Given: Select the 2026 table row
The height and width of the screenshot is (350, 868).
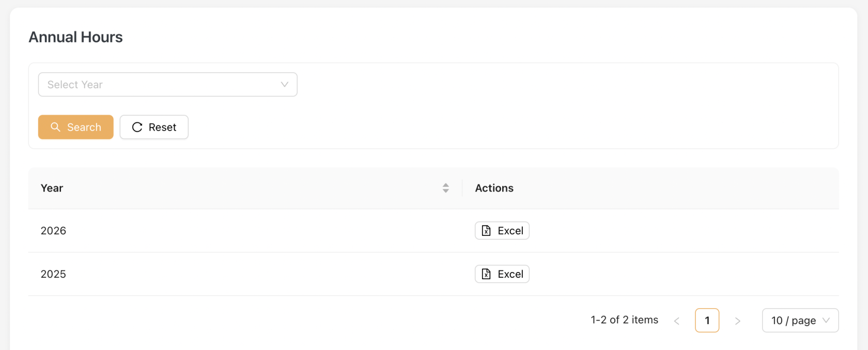Looking at the screenshot, I should pos(433,231).
